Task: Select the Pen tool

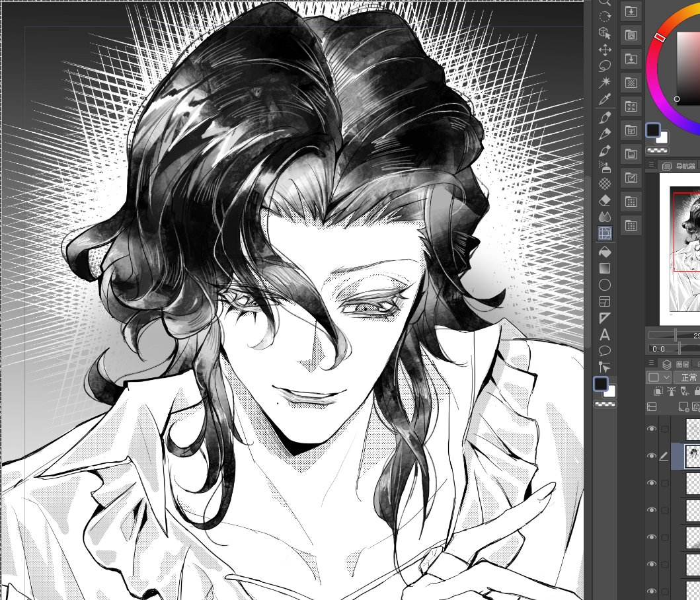Action: click(604, 118)
